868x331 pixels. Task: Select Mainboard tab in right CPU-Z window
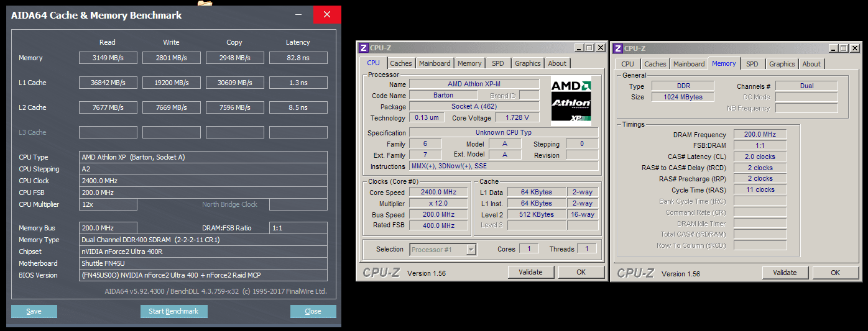coord(689,64)
